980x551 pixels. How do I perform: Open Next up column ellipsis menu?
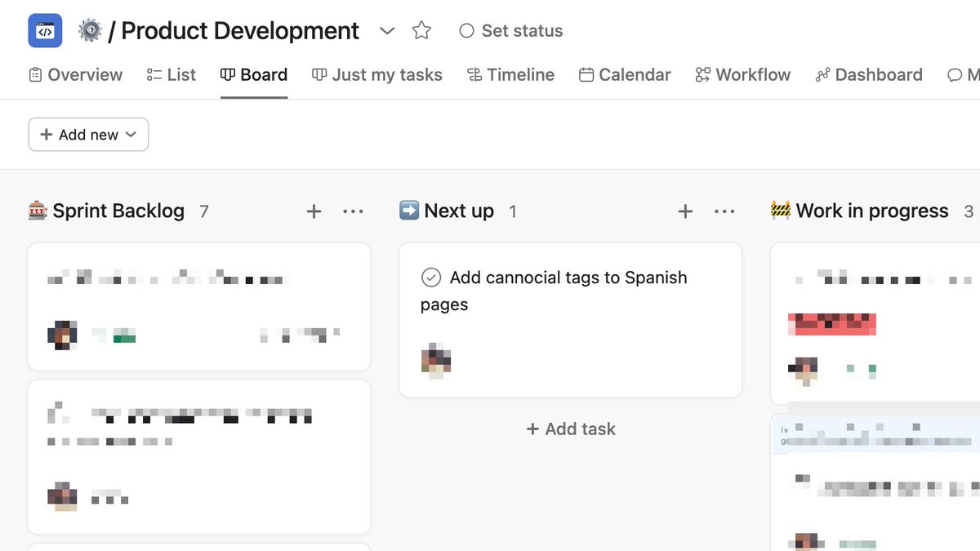(724, 211)
